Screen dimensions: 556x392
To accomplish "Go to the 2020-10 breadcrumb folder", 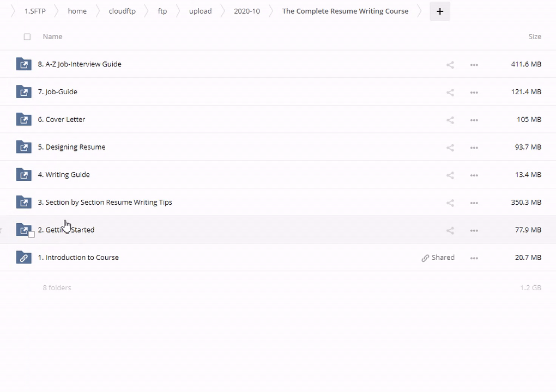I will click(x=247, y=11).
